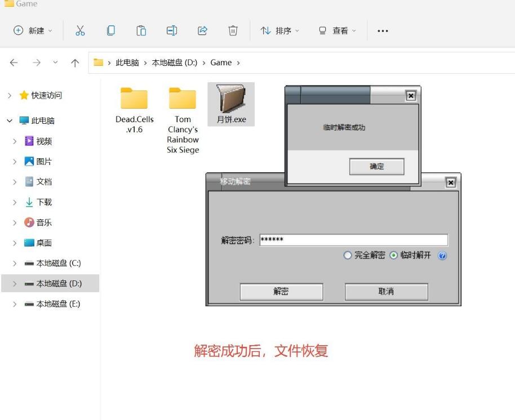Image resolution: width=515 pixels, height=420 pixels.
Task: Open the 新建 dropdown menu
Action: pyautogui.click(x=33, y=31)
